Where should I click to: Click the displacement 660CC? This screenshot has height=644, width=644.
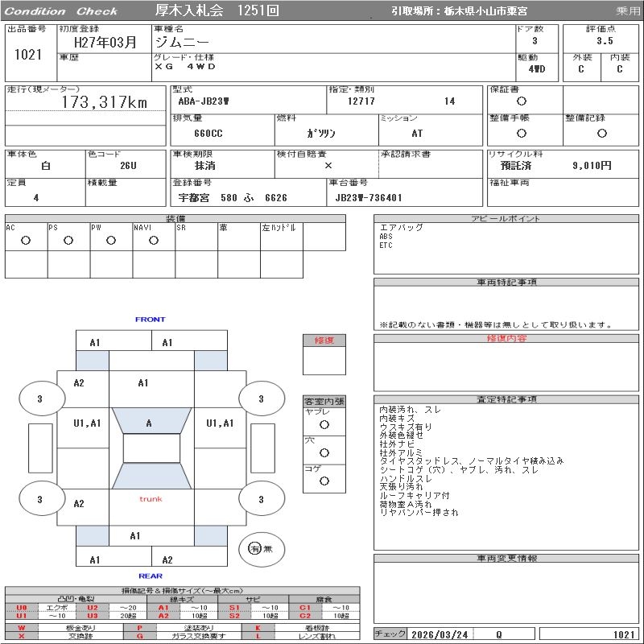(208, 134)
